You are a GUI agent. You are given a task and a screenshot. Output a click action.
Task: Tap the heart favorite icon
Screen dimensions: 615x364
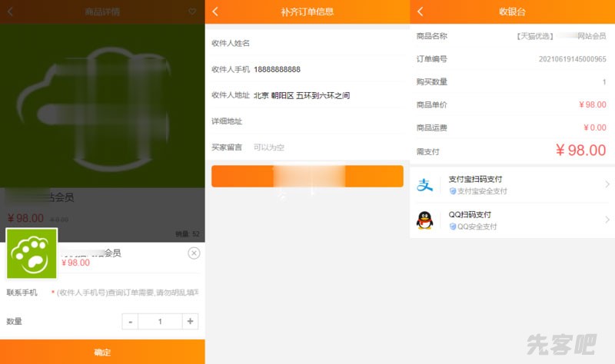click(192, 12)
